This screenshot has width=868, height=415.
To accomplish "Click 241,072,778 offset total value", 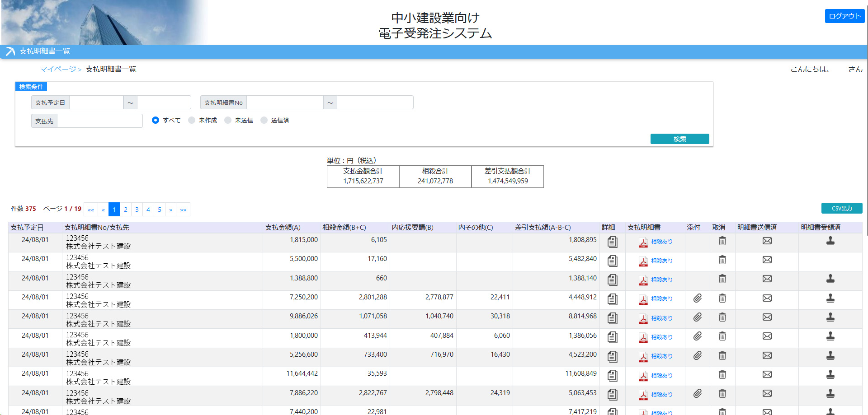I will 435,181.
